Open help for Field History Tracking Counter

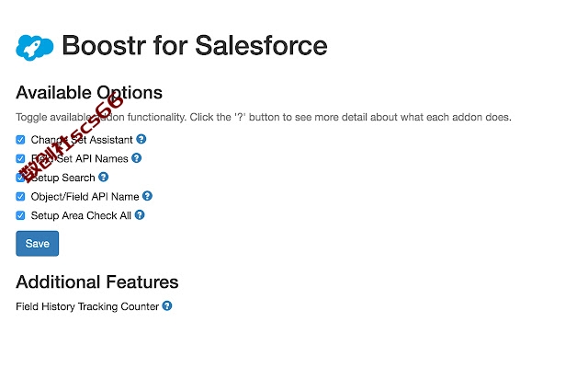167,306
